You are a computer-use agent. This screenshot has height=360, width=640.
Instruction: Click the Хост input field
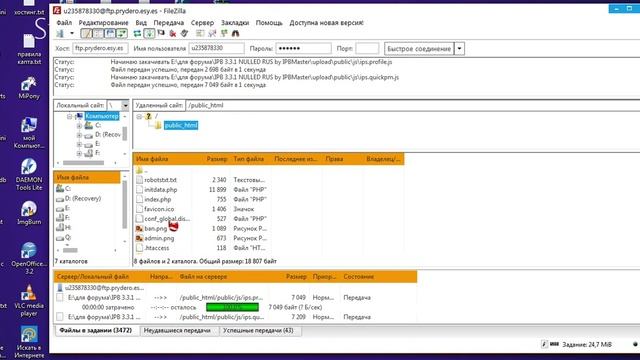(x=100, y=48)
